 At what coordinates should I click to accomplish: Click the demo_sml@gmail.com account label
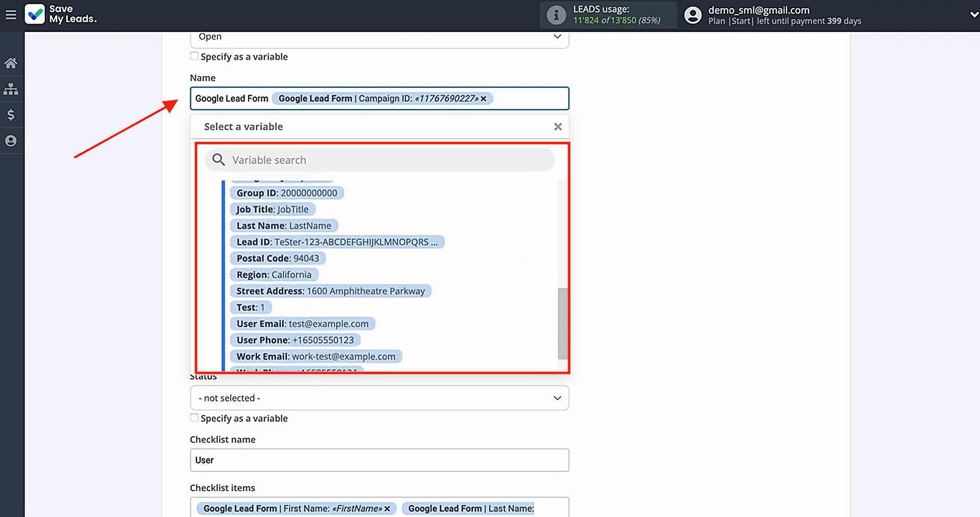[758, 10]
